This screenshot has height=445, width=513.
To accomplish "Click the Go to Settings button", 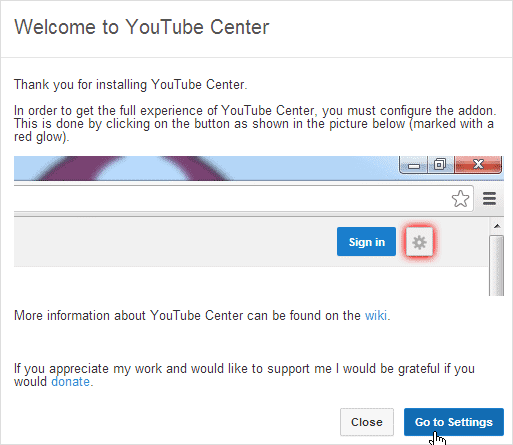I will coord(454,422).
